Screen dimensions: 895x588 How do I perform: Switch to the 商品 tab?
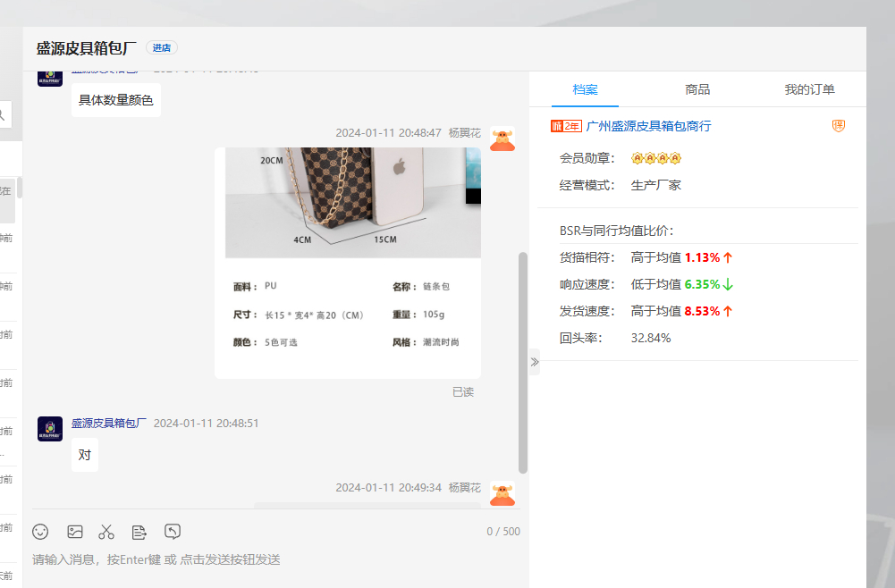[x=697, y=89]
